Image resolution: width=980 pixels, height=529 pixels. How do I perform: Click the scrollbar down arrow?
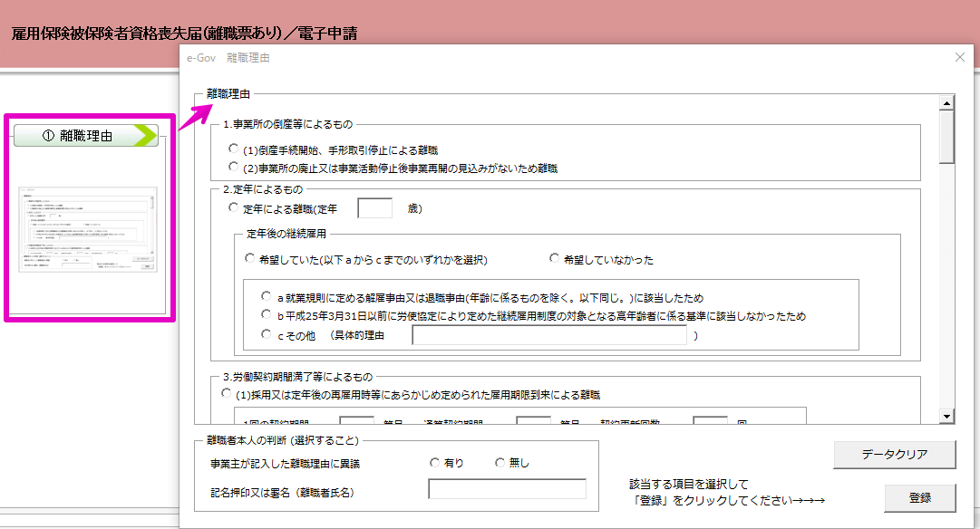(x=946, y=416)
